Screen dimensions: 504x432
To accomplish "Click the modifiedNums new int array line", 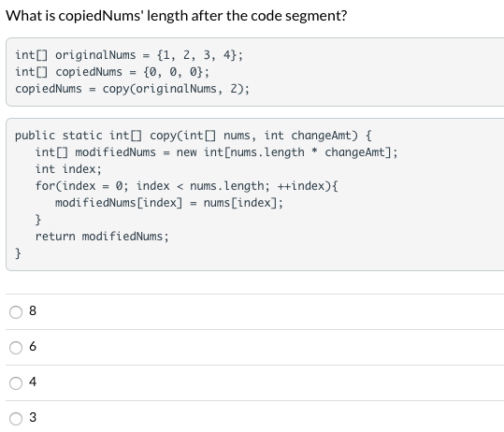I will tap(216, 152).
